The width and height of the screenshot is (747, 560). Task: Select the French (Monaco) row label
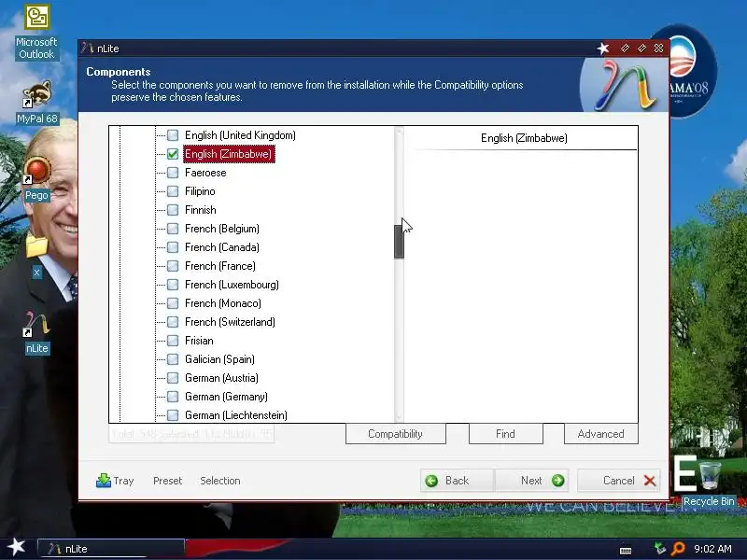tap(223, 303)
